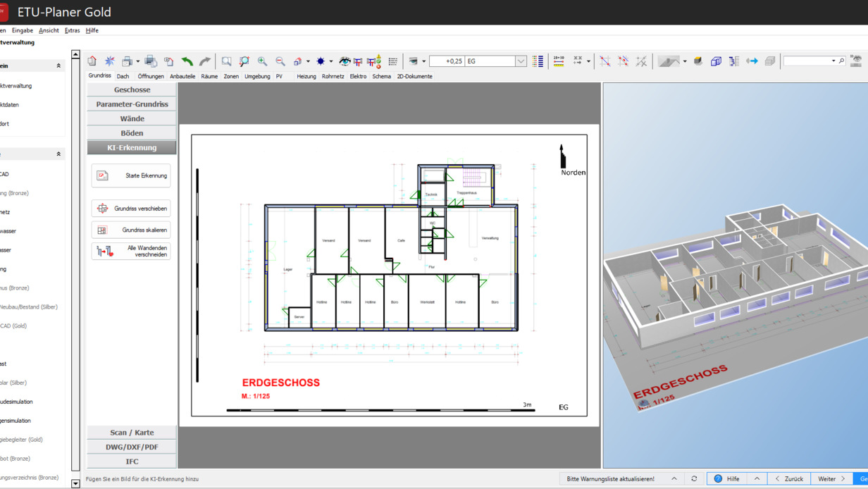Open the Ansicht menu

pyautogui.click(x=49, y=31)
